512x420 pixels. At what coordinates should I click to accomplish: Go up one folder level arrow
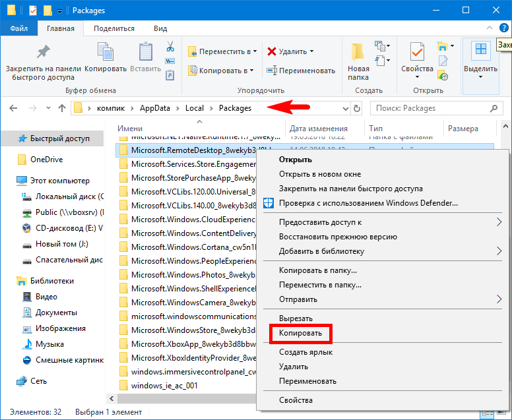(62, 108)
